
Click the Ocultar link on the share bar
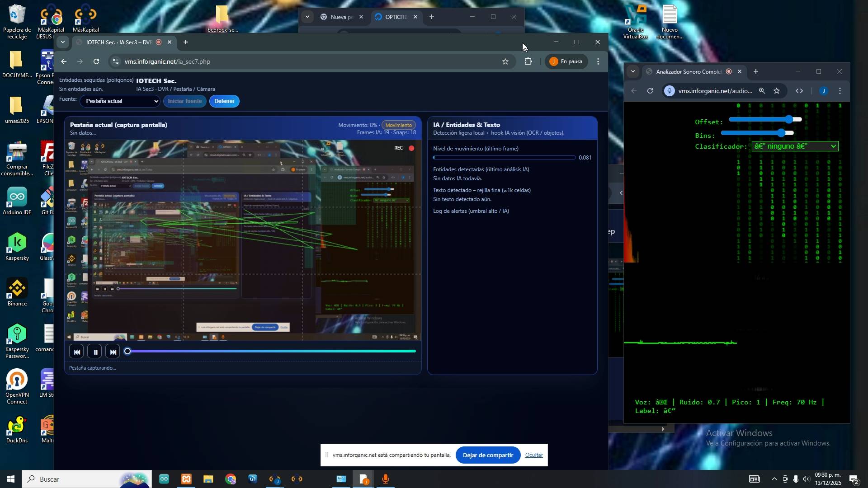534,455
